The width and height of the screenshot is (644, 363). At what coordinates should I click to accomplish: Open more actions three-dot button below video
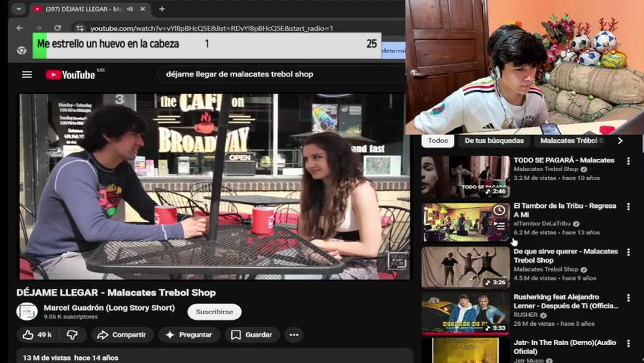click(294, 335)
